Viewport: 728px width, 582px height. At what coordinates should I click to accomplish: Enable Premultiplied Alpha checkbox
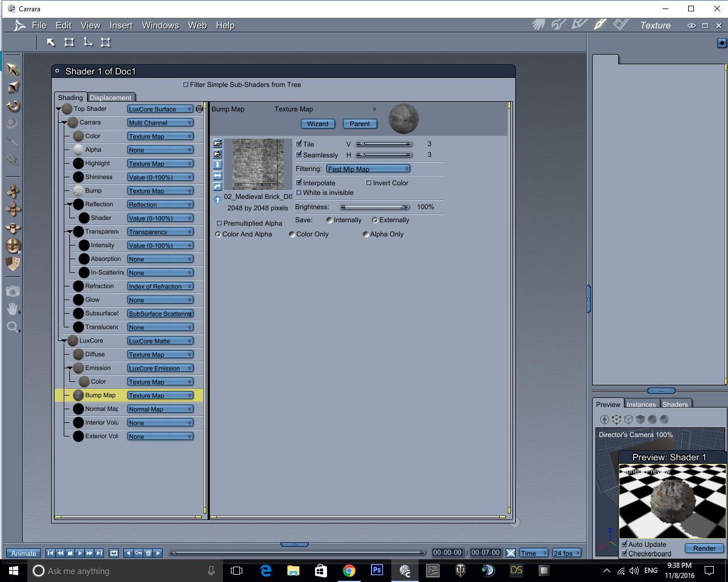(x=219, y=223)
